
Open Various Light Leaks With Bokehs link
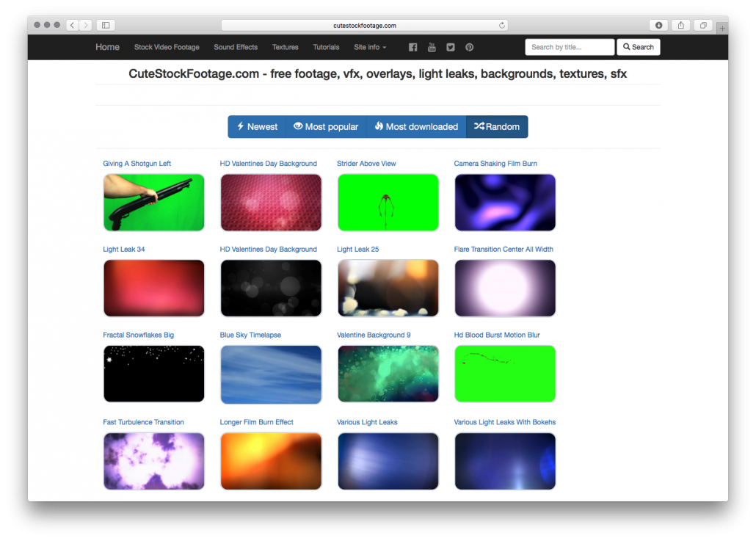click(x=505, y=422)
